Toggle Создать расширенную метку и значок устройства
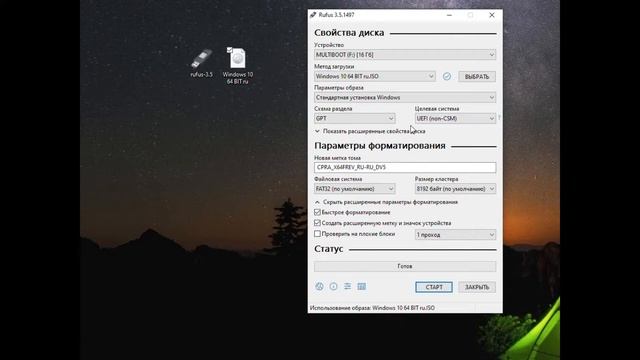Image resolution: width=640 pixels, height=360 pixels. [317, 223]
